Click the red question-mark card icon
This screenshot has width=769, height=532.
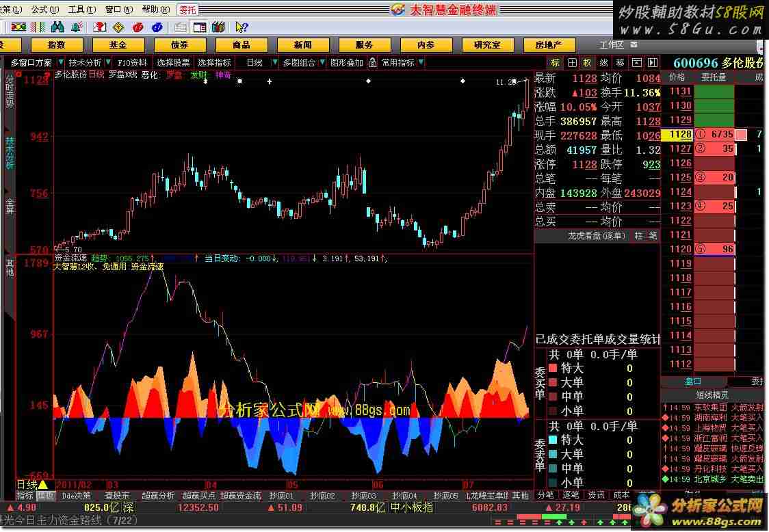100,27
